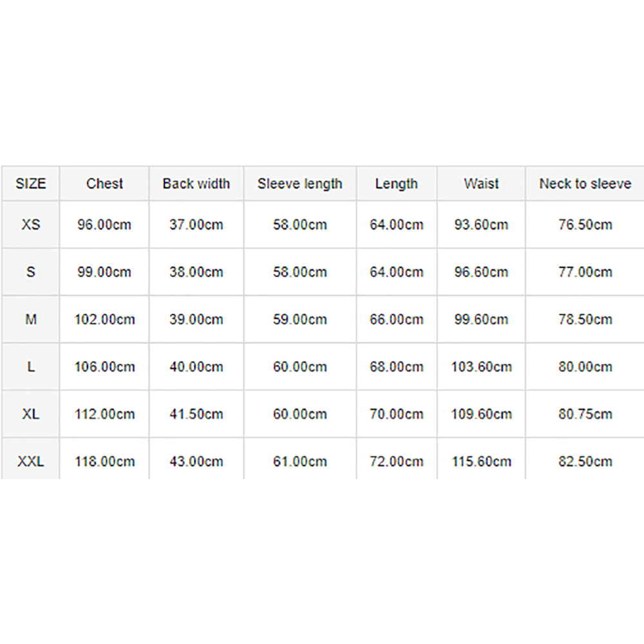Select the 118.00cm chest cell
This screenshot has width=644, height=644.
(104, 461)
